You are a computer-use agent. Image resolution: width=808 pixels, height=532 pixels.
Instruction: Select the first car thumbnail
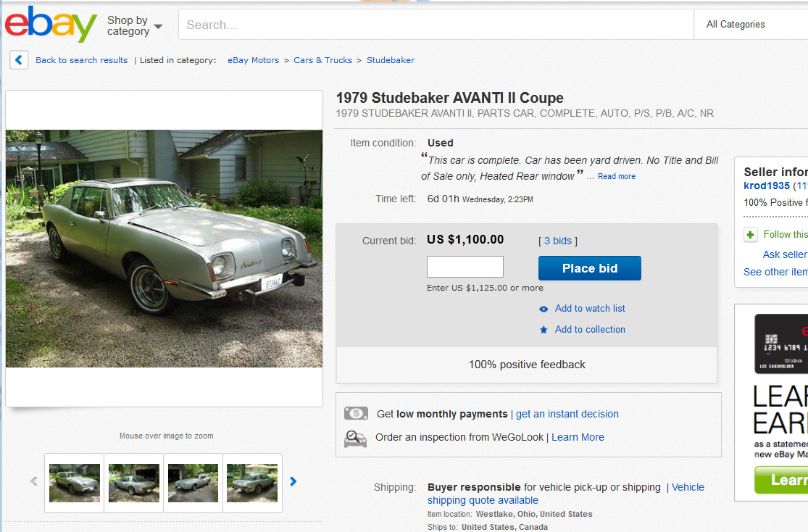(75, 483)
